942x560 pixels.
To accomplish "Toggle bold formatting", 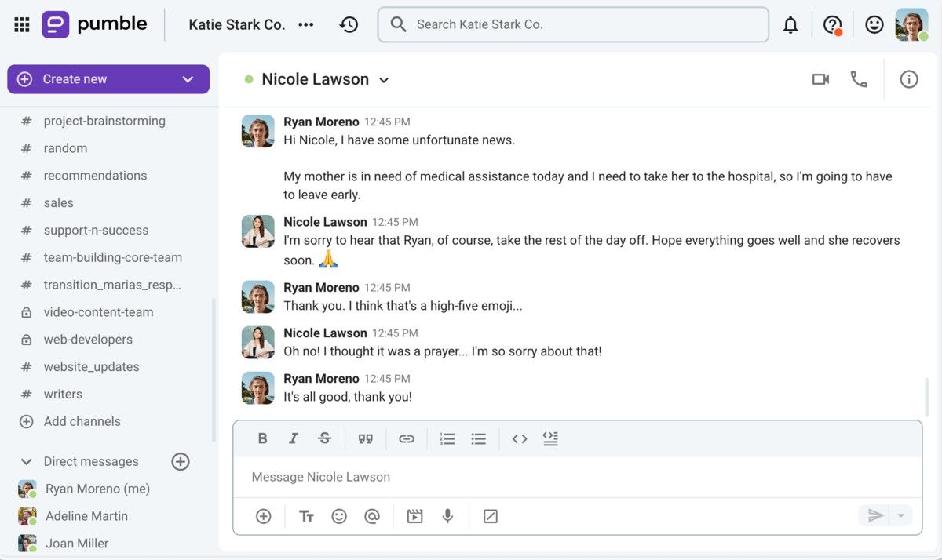I will (263, 438).
